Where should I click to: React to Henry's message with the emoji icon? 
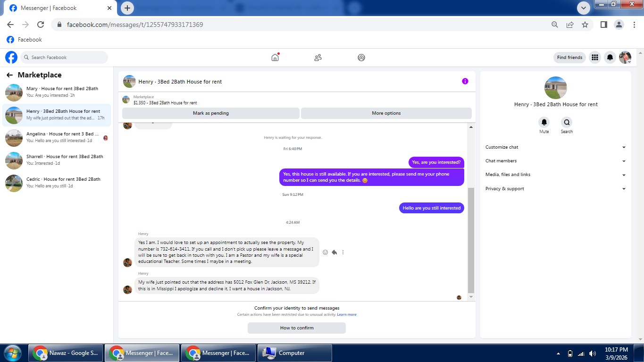click(x=325, y=253)
